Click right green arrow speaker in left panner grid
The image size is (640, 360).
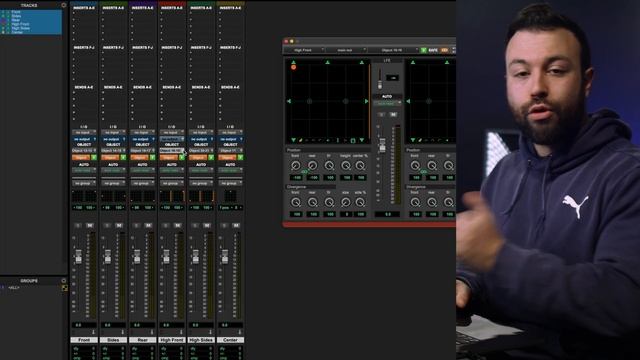(366, 101)
